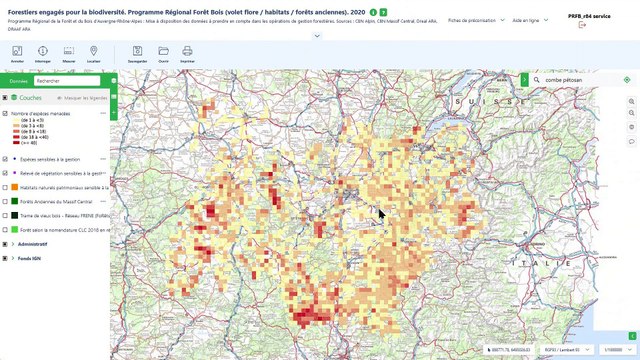Open options for Nombre d'espèces menacées

(x=103, y=113)
